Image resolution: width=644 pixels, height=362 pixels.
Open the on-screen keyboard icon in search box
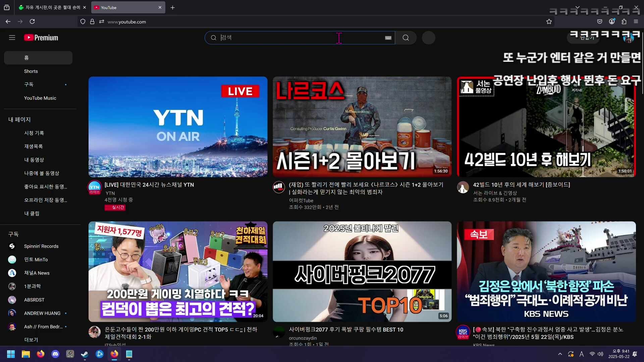click(x=388, y=38)
